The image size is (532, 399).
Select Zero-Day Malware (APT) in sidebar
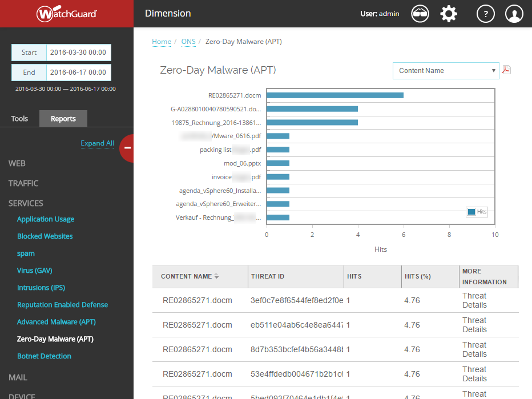(55, 339)
